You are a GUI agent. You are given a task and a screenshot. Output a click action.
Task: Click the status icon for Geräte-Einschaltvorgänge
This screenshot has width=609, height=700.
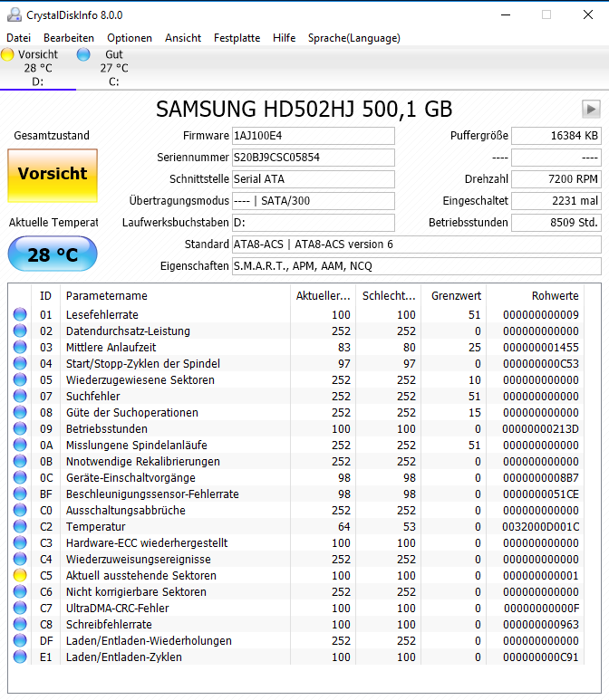pos(20,477)
